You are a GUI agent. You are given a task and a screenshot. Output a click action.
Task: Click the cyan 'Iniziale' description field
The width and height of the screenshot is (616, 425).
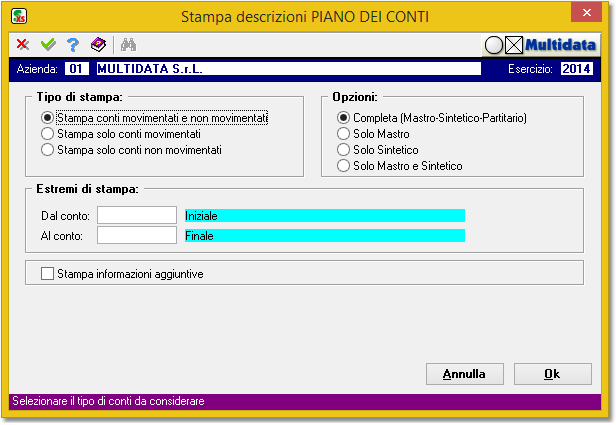[x=325, y=216]
